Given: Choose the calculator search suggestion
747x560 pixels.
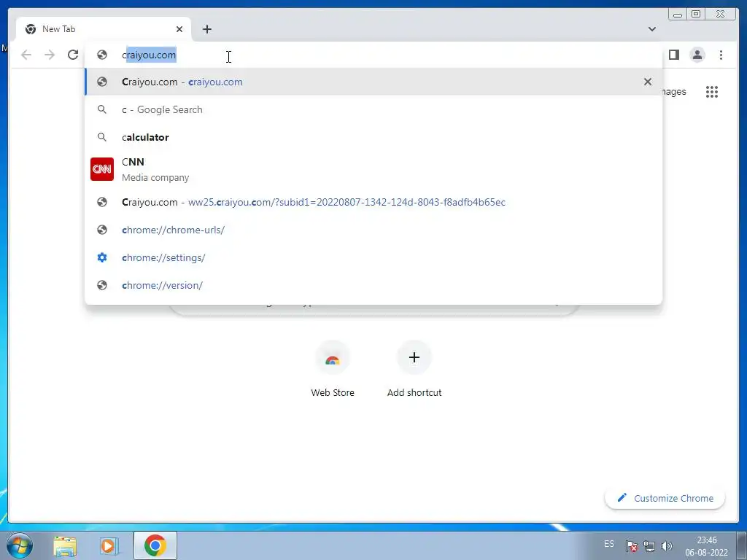Looking at the screenshot, I should 373,137.
